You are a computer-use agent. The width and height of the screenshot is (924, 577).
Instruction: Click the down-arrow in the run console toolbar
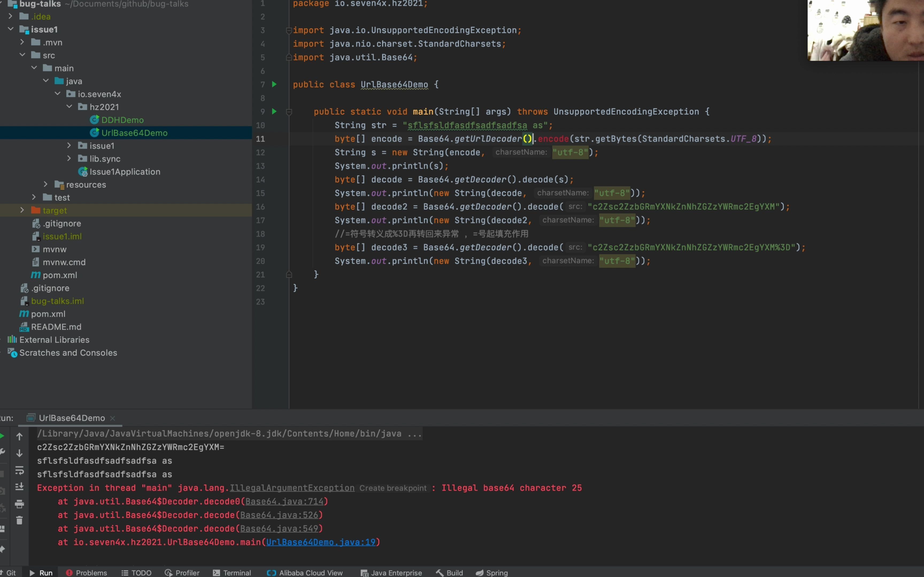click(20, 453)
